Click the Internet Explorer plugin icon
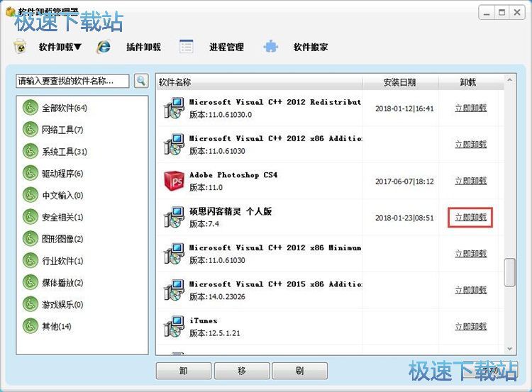Screen dimensions: 532x392 coord(103,47)
